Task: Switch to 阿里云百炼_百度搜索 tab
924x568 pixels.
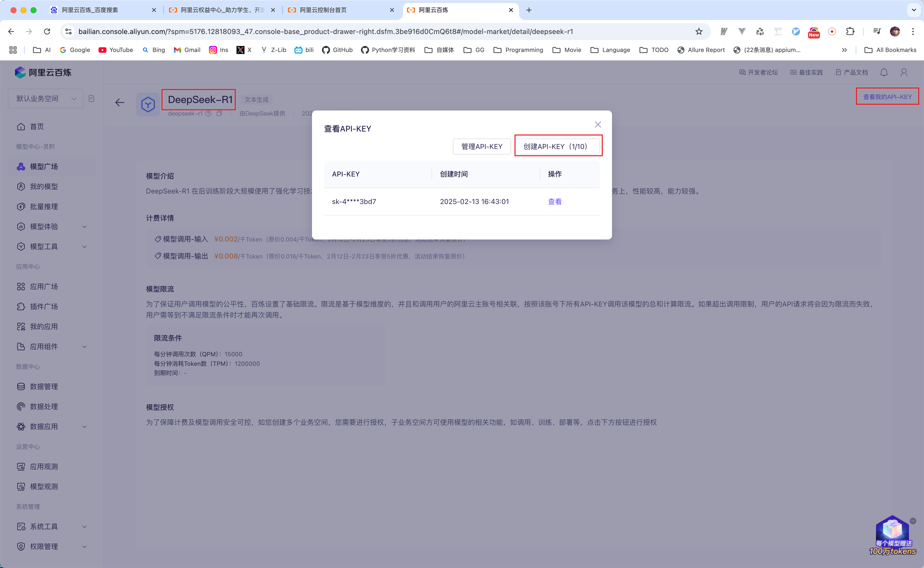Action: click(x=103, y=10)
